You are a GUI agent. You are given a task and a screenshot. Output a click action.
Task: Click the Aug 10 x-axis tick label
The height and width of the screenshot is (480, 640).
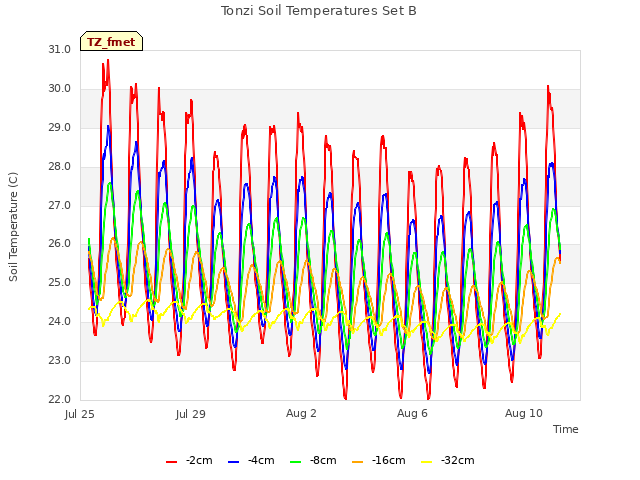click(x=524, y=413)
